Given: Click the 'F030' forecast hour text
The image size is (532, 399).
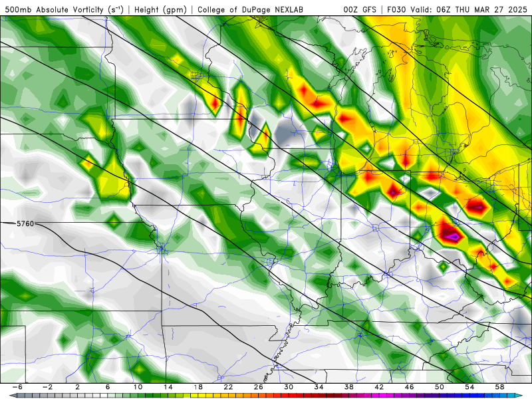Looking at the screenshot, I should point(396,9).
